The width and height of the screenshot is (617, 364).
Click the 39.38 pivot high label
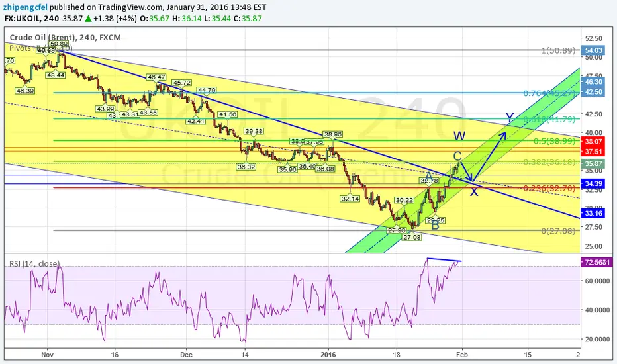(x=254, y=131)
